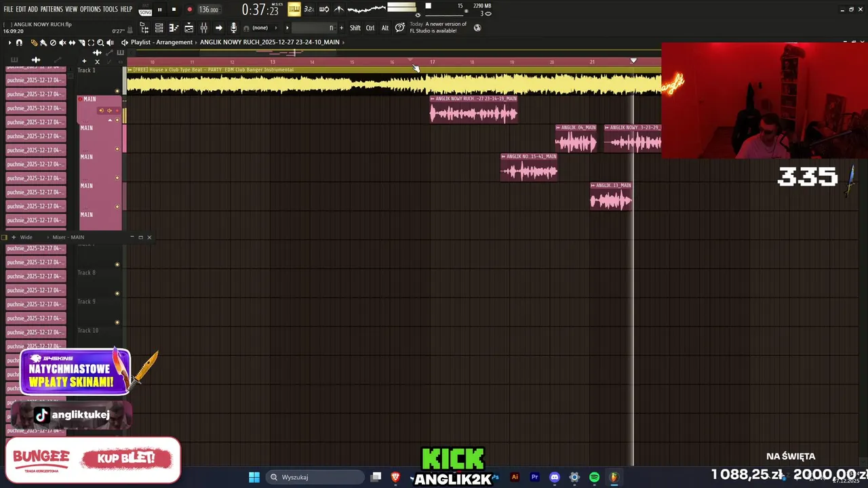
Task: Open Windows Start button
Action: pyautogui.click(x=254, y=477)
